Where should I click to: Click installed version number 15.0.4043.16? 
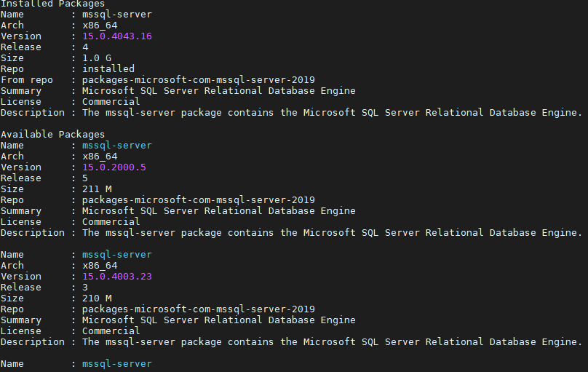pos(116,36)
